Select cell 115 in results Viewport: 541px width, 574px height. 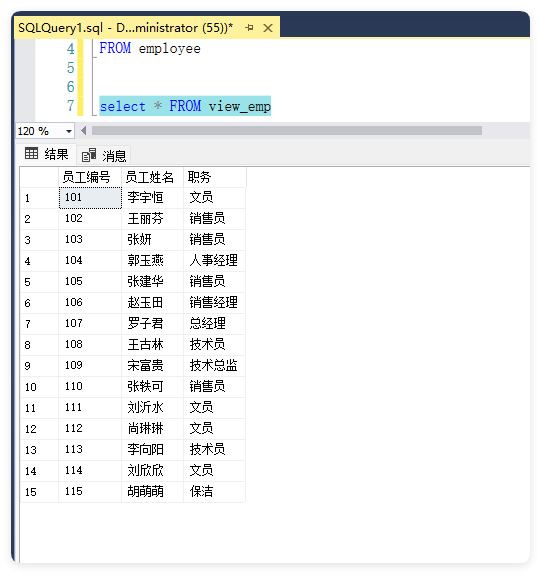(x=90, y=492)
